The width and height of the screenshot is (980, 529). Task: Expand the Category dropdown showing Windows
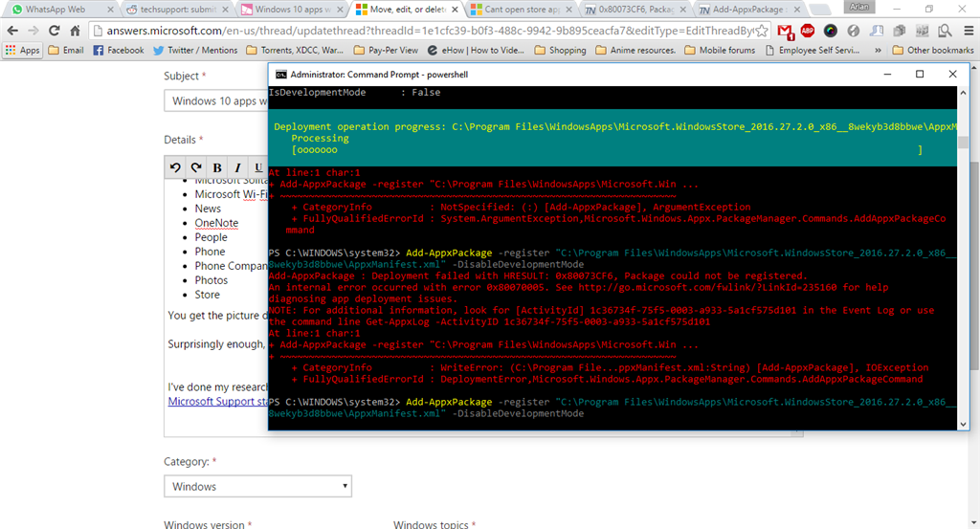coord(257,486)
